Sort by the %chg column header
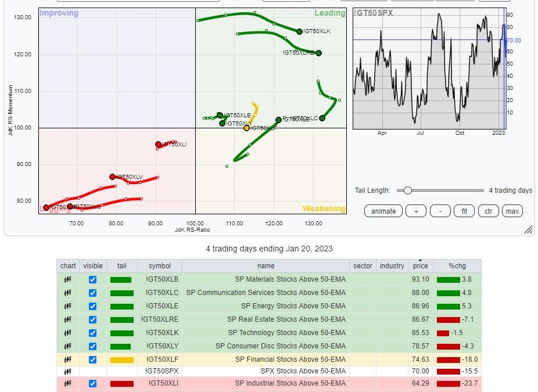 point(457,266)
